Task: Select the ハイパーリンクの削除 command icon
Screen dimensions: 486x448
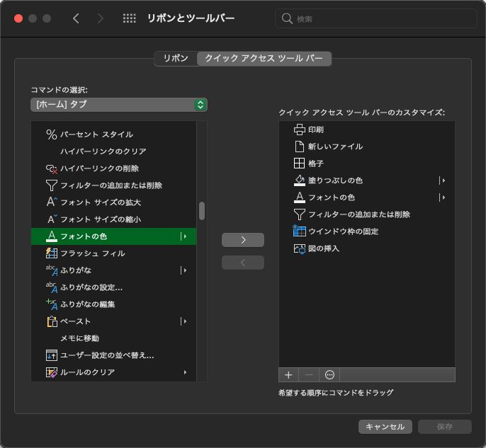Action: pyautogui.click(x=51, y=168)
